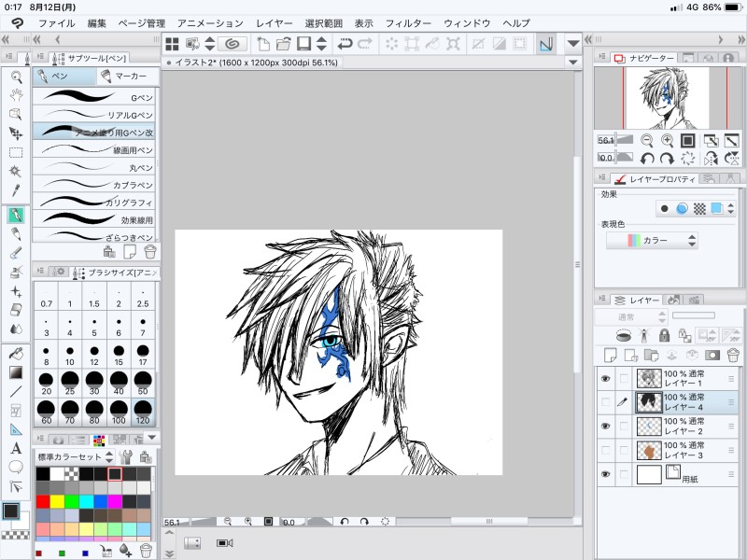Check the box beside レイヤー 1
This screenshot has width=747, height=560.
click(x=624, y=379)
